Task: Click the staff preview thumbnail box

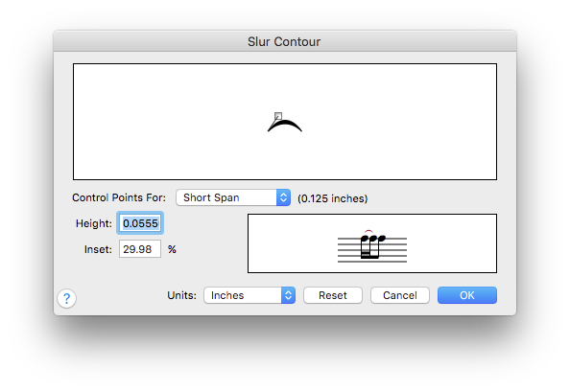Action: [x=372, y=243]
